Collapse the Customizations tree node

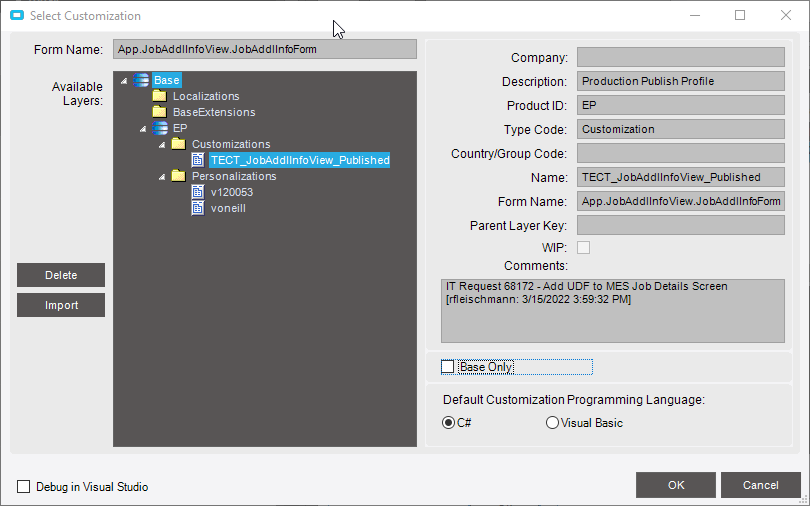click(162, 144)
